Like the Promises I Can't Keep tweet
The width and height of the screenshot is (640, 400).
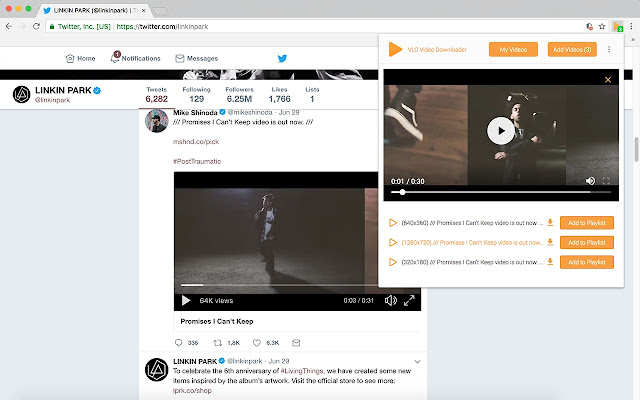point(257,342)
